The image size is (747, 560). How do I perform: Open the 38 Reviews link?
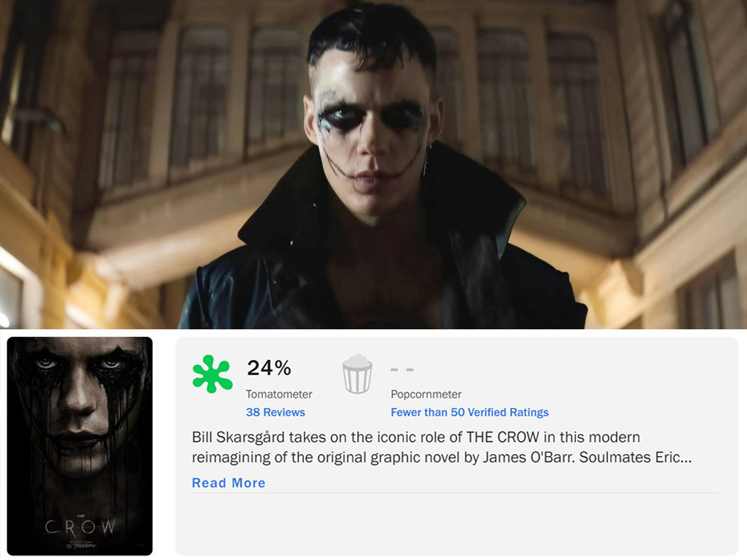(x=276, y=412)
